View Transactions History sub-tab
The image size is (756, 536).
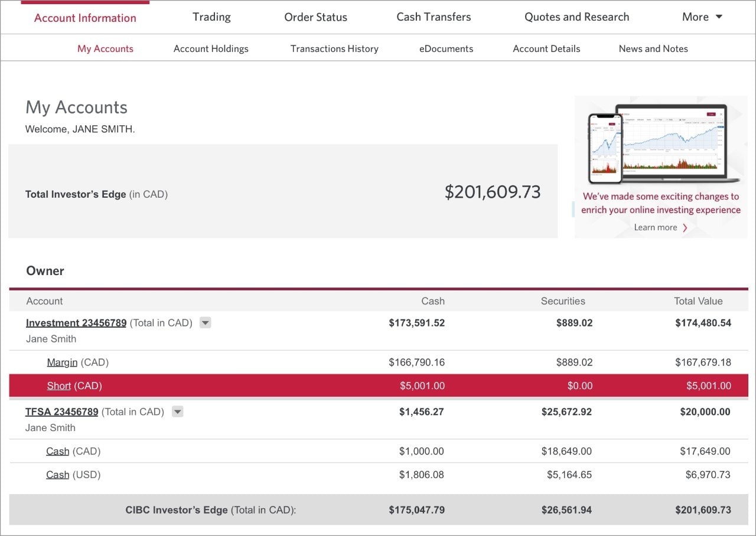pyautogui.click(x=334, y=49)
